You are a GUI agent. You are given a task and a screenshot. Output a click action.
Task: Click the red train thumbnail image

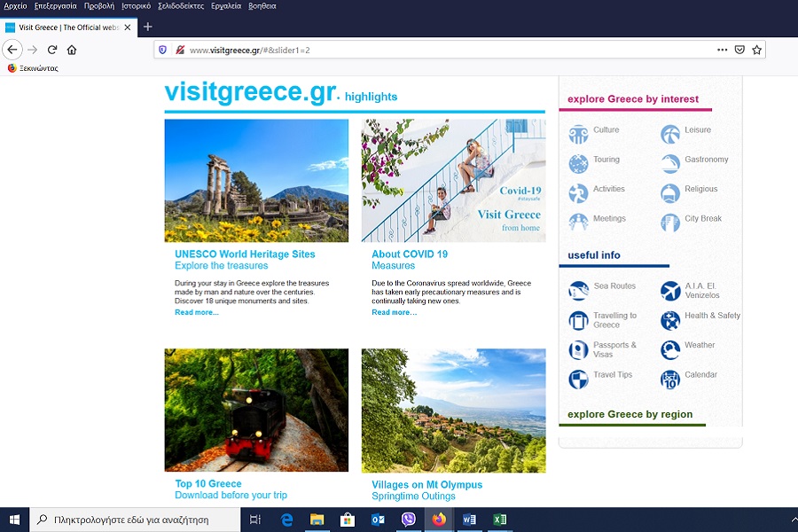tap(256, 410)
